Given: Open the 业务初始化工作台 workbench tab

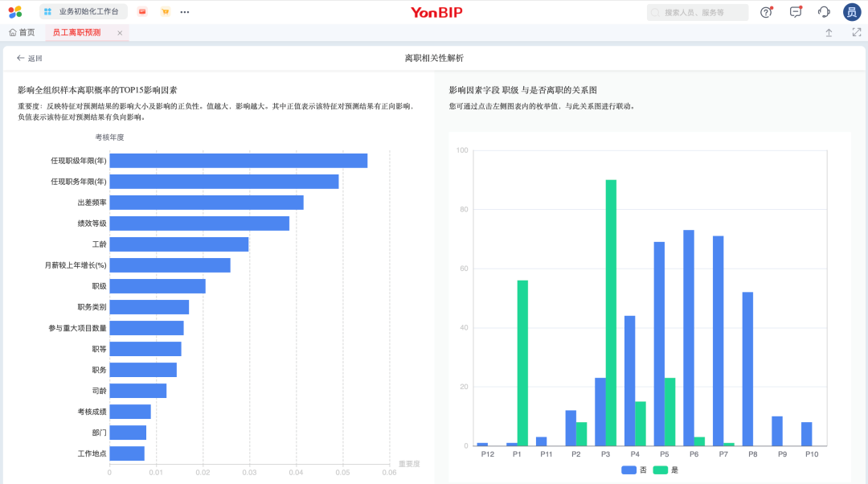Looking at the screenshot, I should (x=83, y=11).
